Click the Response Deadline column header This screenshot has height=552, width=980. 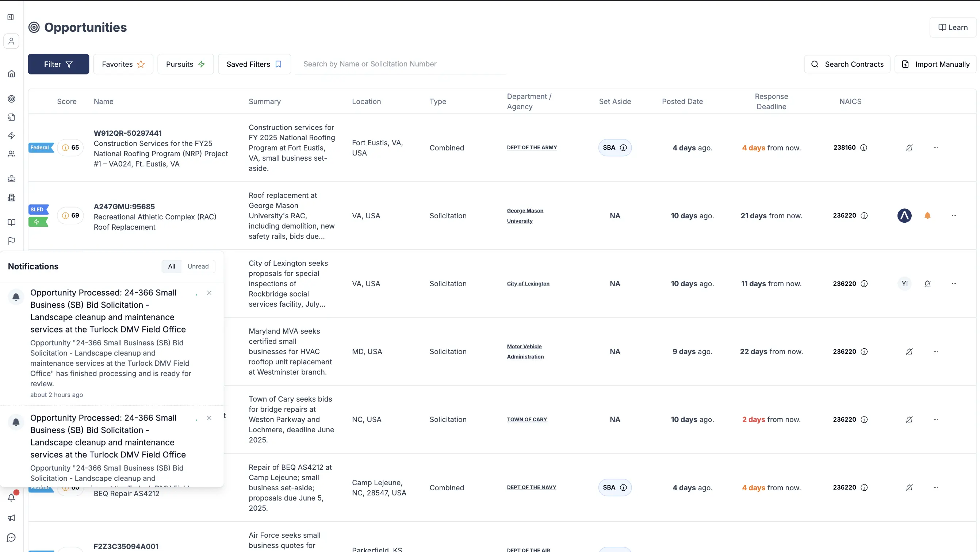coord(771,101)
